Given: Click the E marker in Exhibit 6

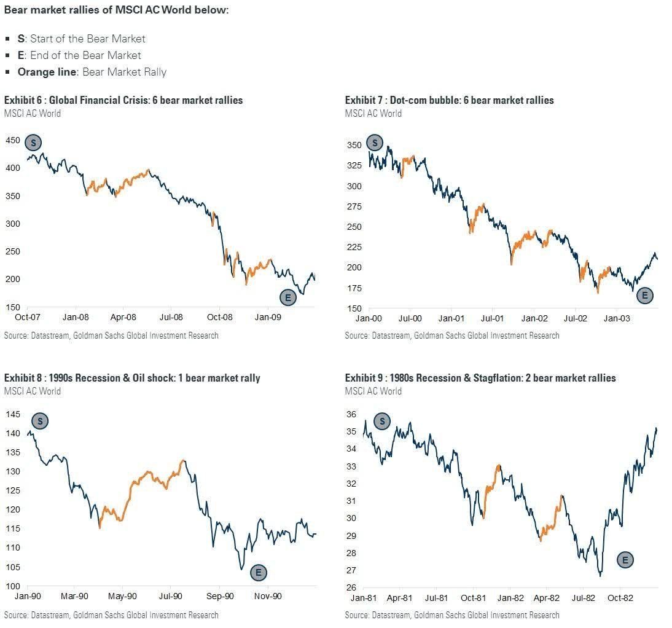Looking at the screenshot, I should tap(288, 297).
